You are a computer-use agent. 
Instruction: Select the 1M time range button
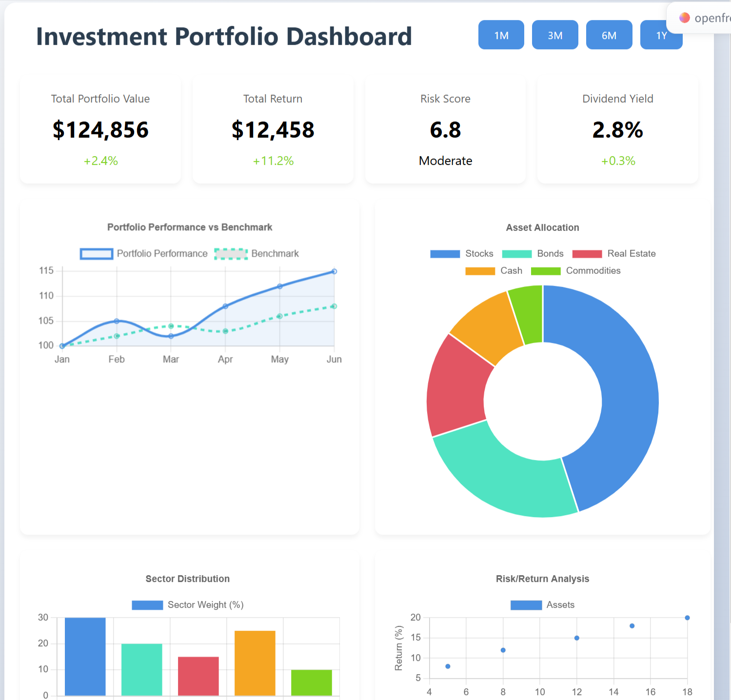[501, 35]
